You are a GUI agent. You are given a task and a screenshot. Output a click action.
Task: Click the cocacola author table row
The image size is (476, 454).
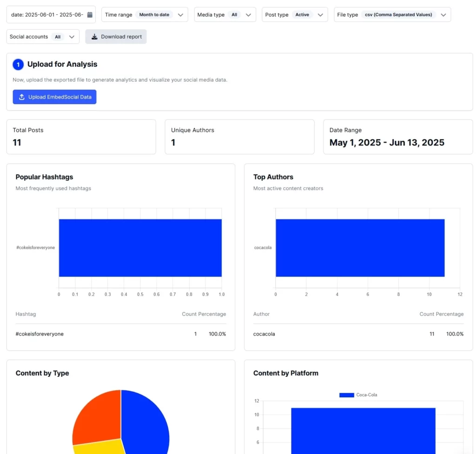(358, 334)
